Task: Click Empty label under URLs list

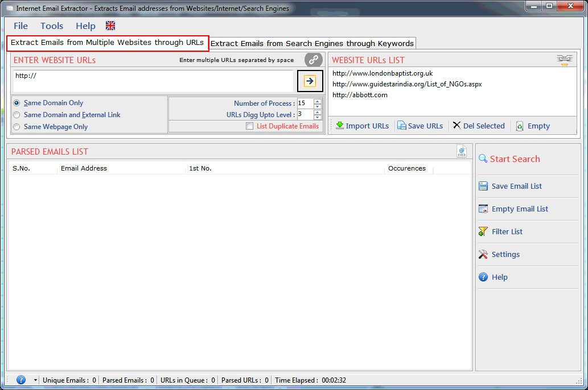Action: (538, 126)
